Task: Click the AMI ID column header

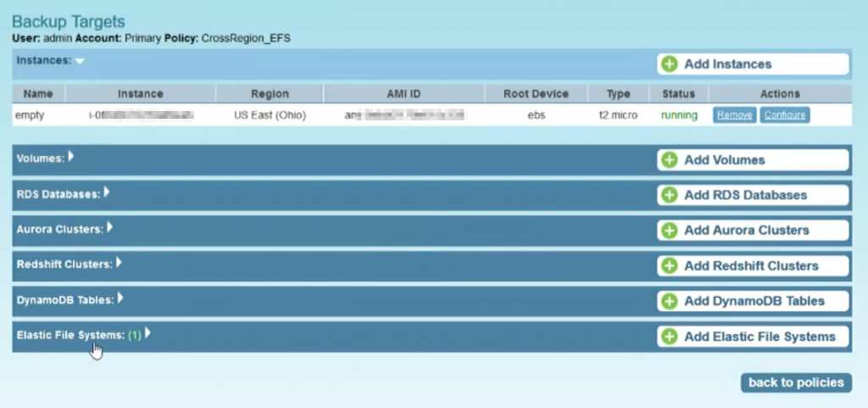Action: click(404, 93)
